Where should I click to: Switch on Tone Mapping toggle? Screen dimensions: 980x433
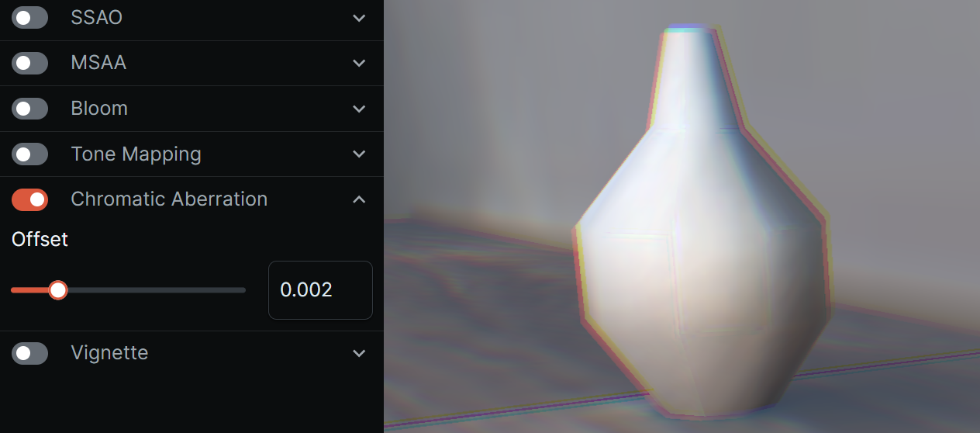[29, 154]
